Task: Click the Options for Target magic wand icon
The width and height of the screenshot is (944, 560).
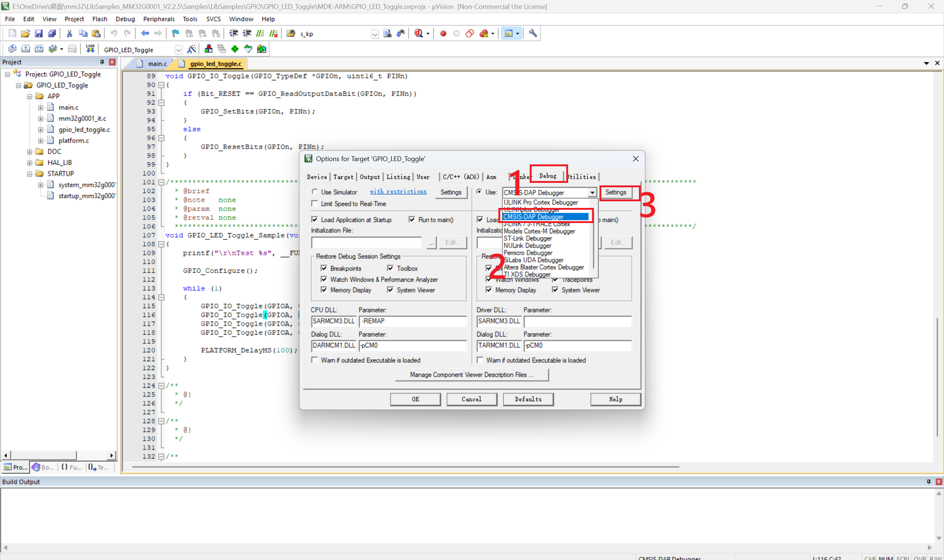Action: click(192, 49)
